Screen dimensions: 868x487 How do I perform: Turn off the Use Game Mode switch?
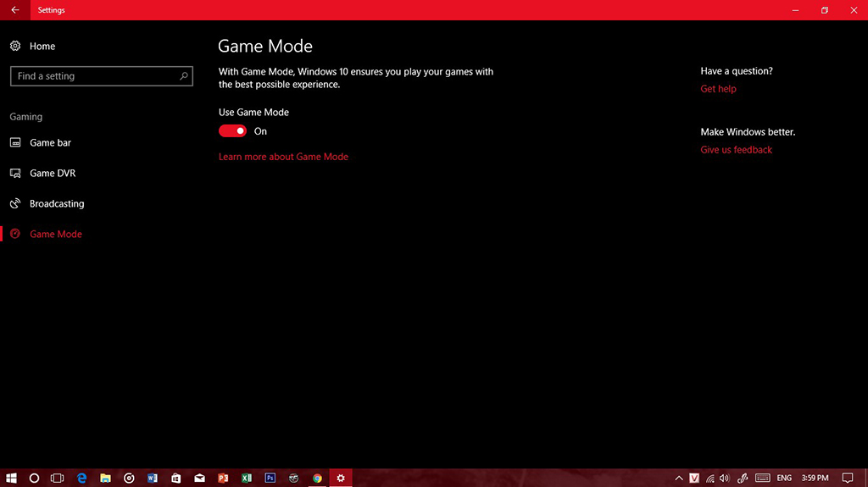tap(232, 131)
